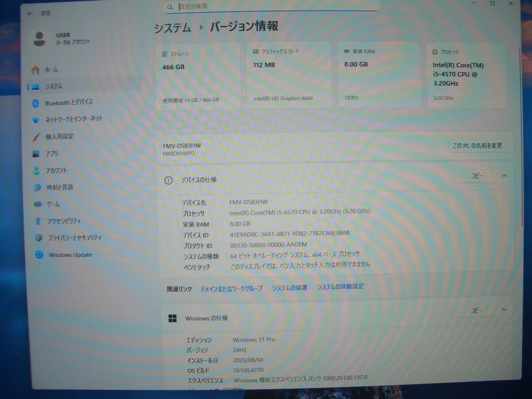The height and width of the screenshot is (399, 532).
Task: Open 個人用設定 in sidebar
Action: tap(59, 137)
